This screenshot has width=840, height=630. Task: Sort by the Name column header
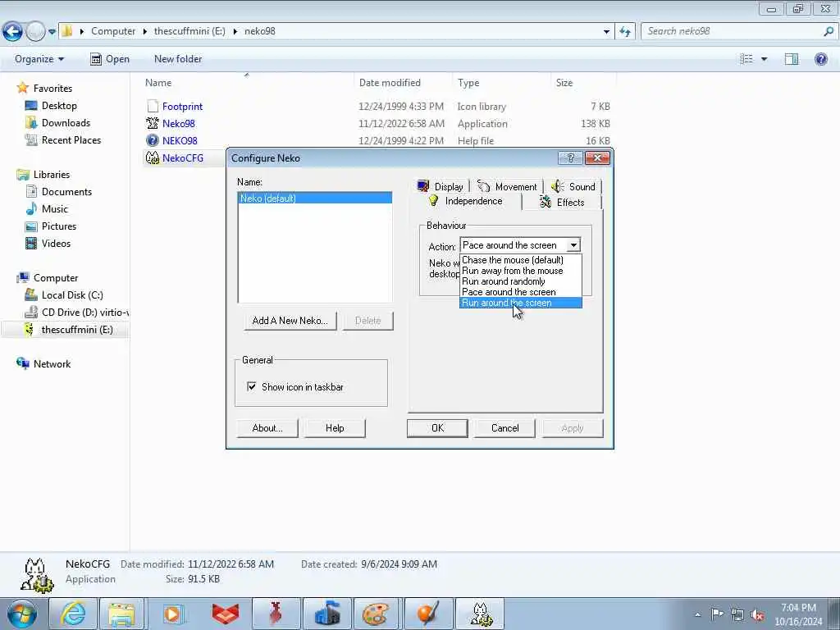[x=158, y=83]
